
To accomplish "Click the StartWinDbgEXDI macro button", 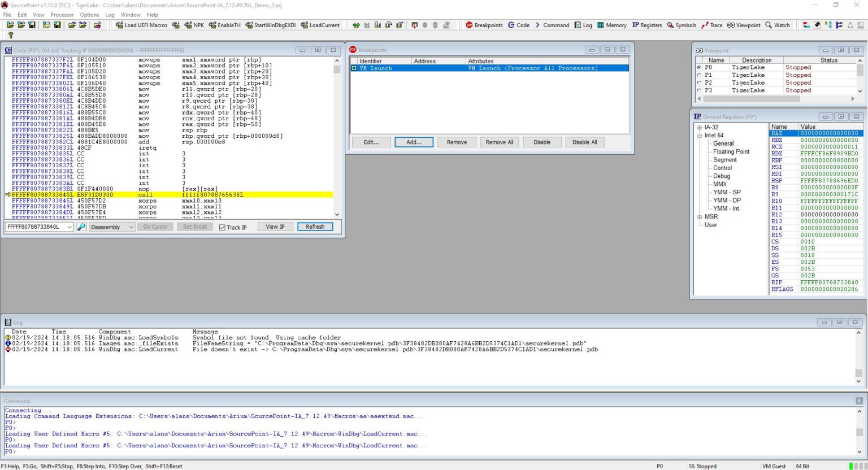I will tap(270, 25).
